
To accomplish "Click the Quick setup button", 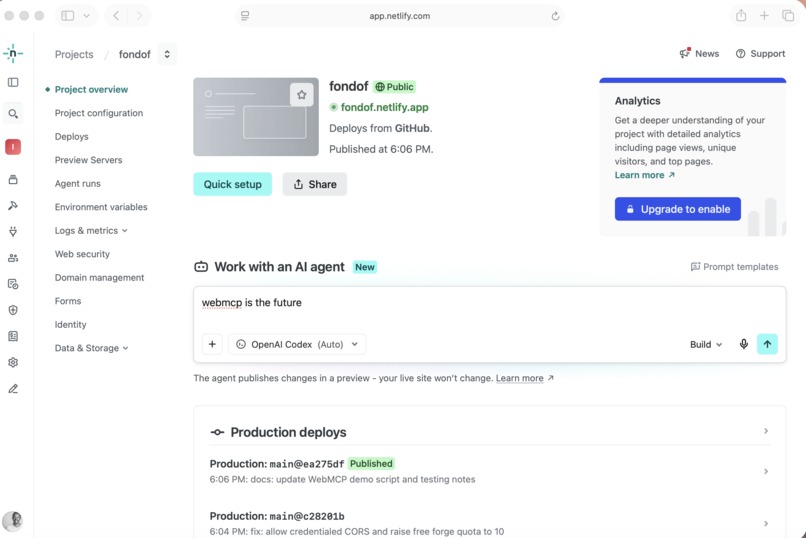I will pos(232,184).
